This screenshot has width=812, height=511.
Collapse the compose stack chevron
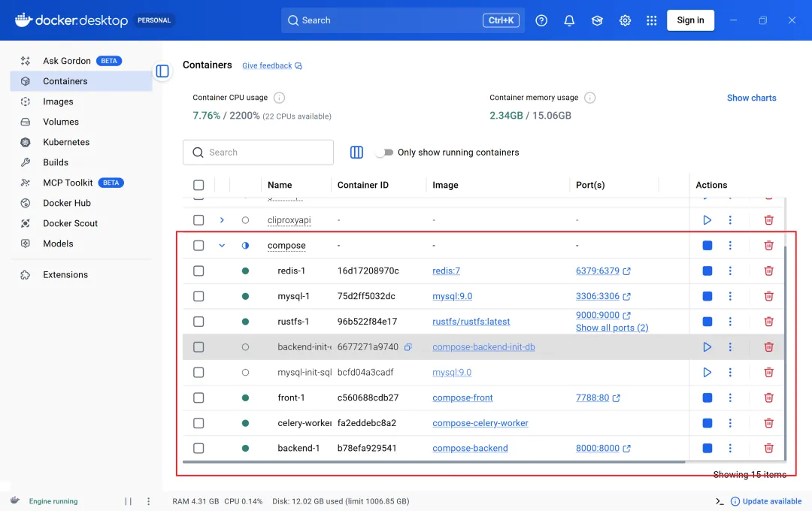(x=222, y=246)
